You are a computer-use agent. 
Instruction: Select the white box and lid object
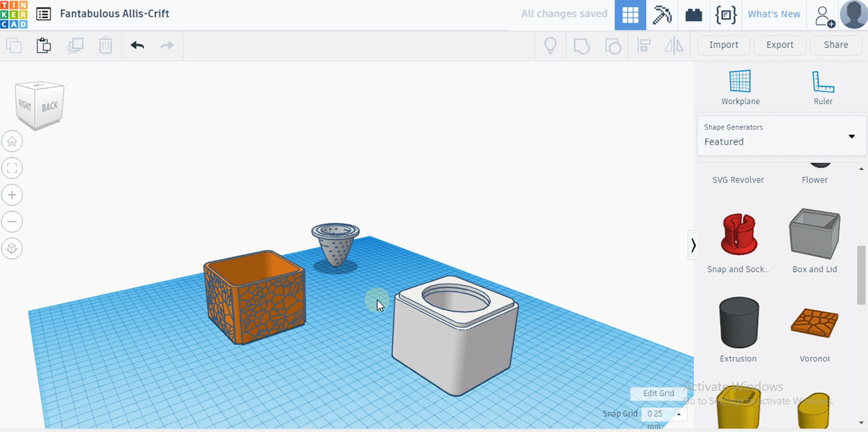tap(454, 338)
